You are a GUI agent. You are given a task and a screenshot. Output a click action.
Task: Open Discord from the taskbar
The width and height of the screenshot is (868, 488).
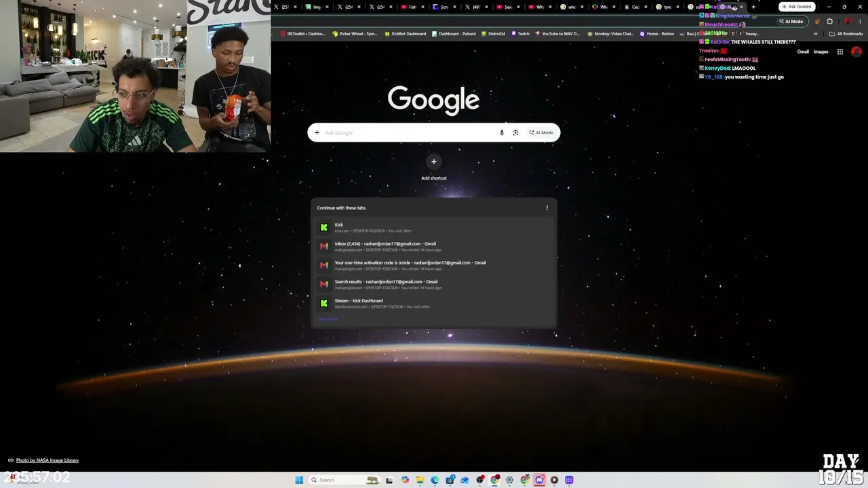click(539, 480)
